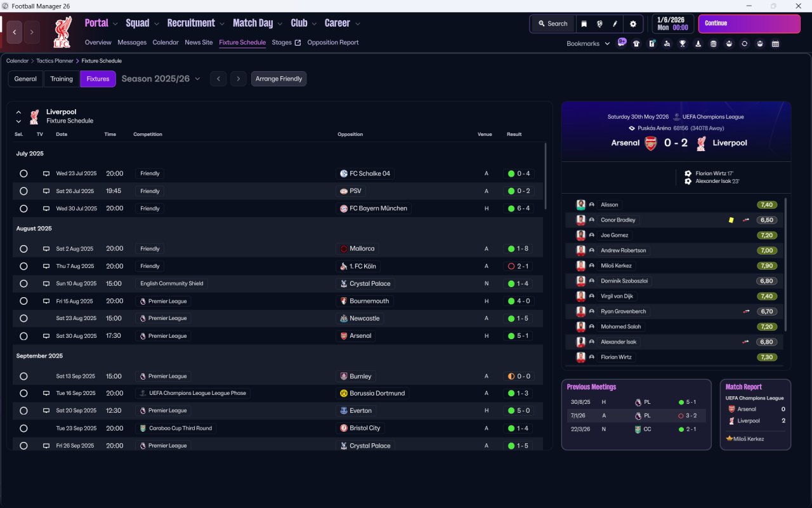Viewport: 812px width, 508px height.
Task: Open the News Site tab
Action: pyautogui.click(x=199, y=43)
